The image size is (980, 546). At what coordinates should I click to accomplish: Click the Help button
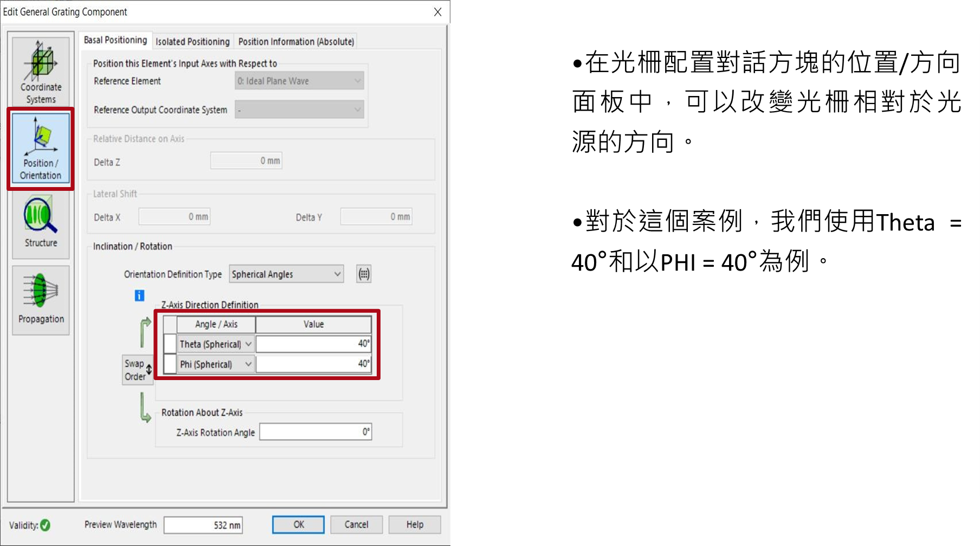click(415, 524)
